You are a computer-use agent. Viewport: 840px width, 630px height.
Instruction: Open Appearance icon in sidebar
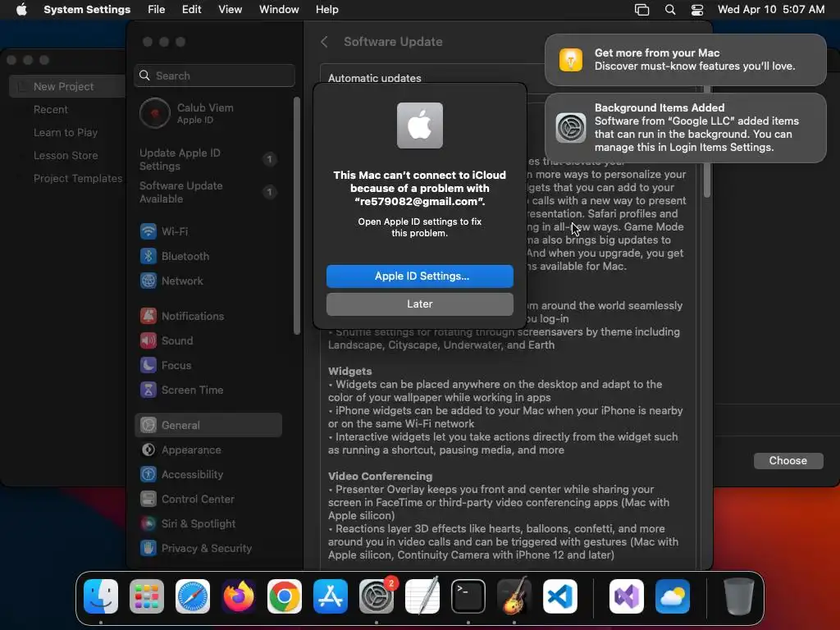148,450
